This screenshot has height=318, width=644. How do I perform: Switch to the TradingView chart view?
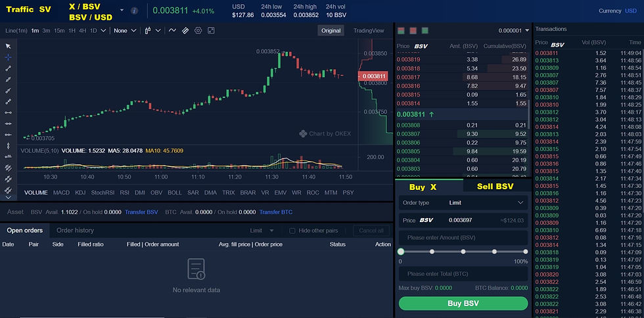pyautogui.click(x=369, y=30)
